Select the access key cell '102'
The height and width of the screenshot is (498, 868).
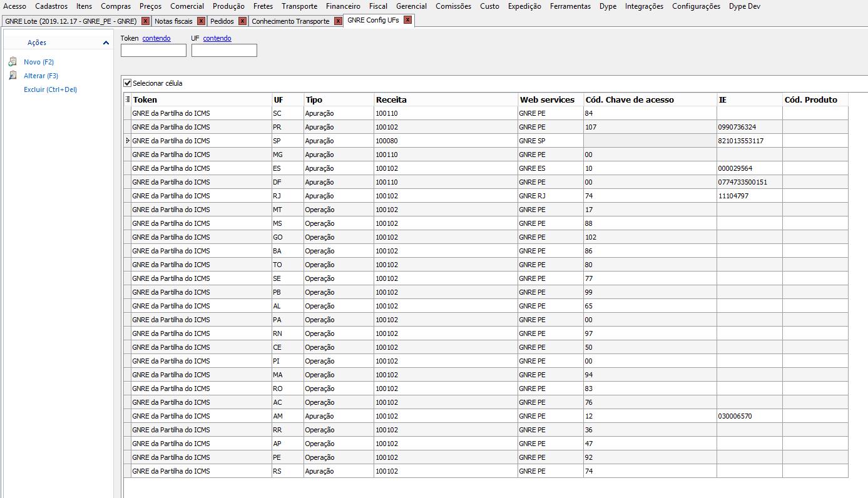650,237
